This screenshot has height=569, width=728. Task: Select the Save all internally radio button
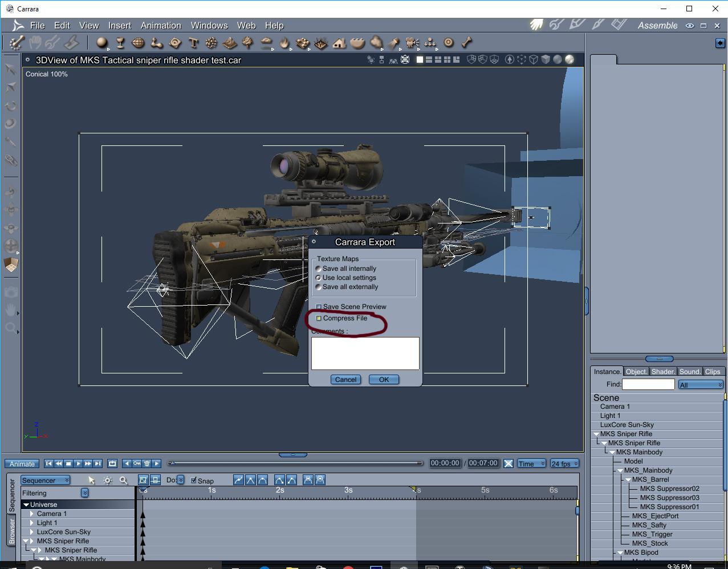point(319,269)
